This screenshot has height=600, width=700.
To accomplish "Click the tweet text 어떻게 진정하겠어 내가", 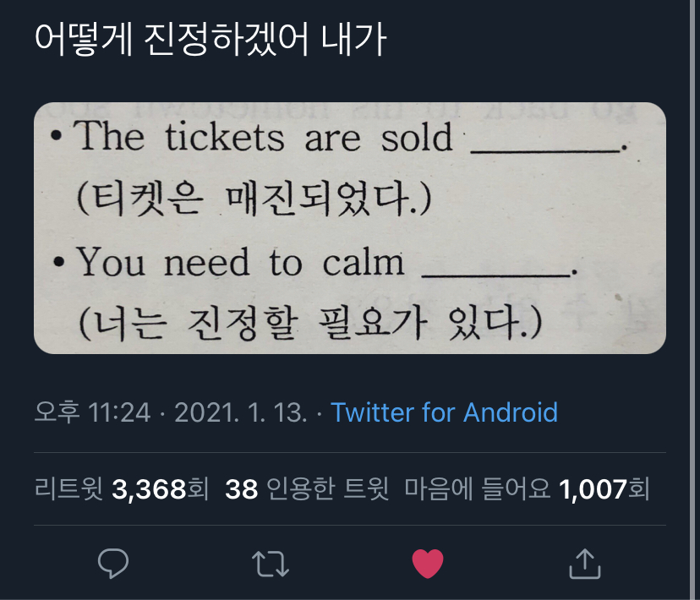I will 210,40.
